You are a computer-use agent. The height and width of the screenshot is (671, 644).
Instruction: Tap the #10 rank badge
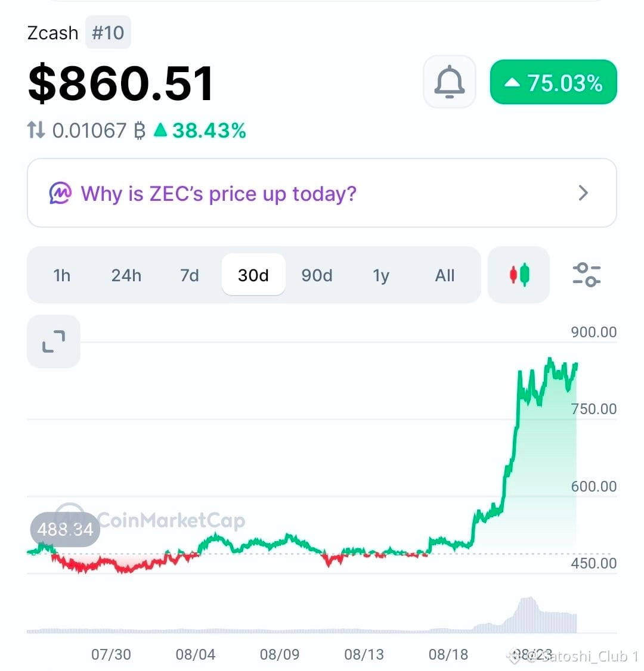(x=108, y=33)
